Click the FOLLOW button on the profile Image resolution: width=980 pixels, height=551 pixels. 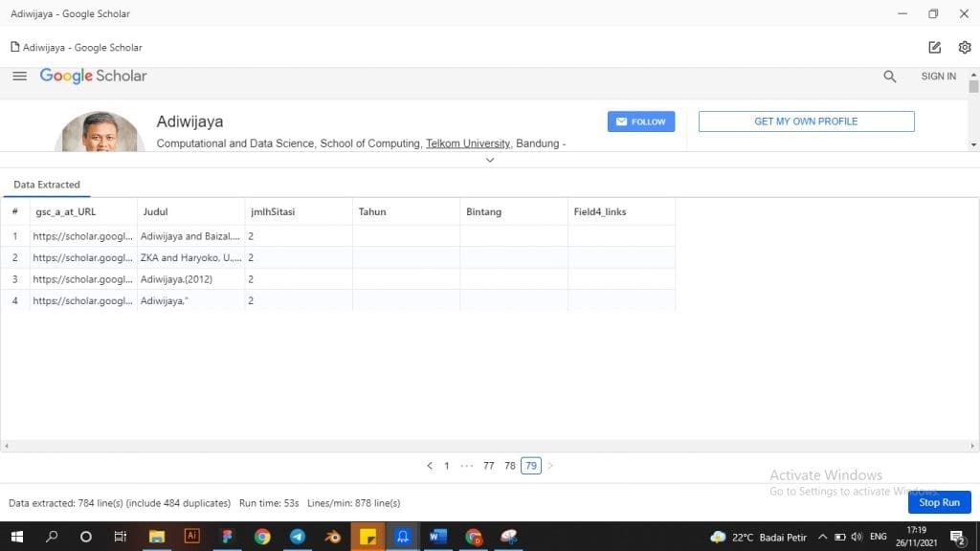click(640, 121)
